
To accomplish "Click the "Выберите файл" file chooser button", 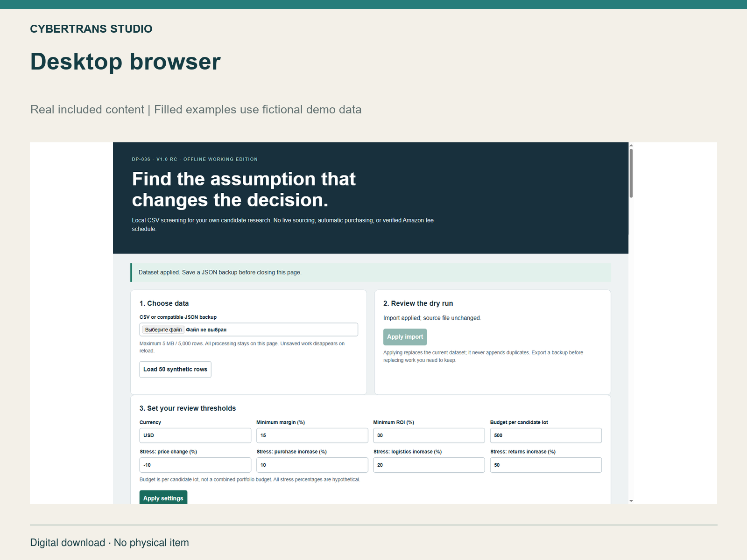I will 163,329.
